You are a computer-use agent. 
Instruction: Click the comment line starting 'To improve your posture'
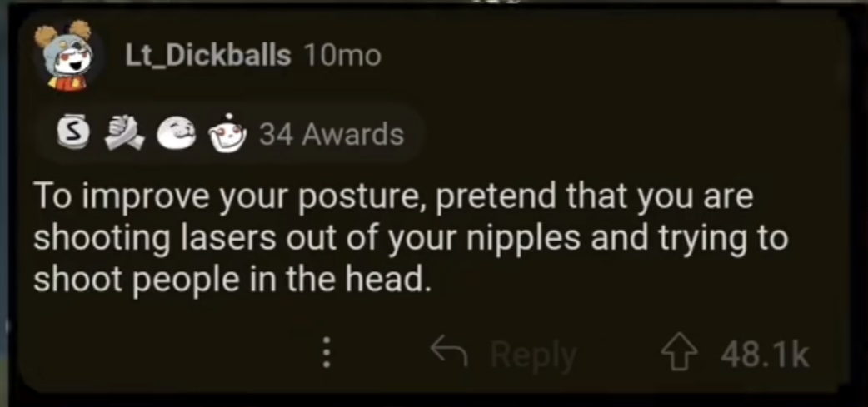click(393, 198)
